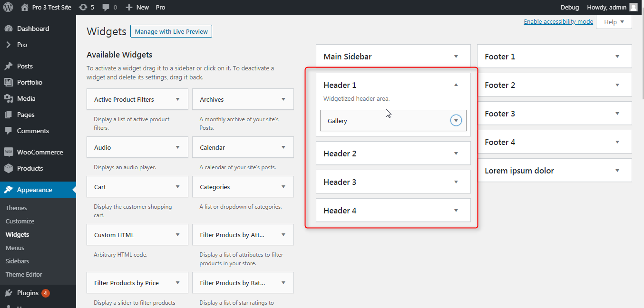
Task: Click the plus icon next to New
Action: pos(129,8)
